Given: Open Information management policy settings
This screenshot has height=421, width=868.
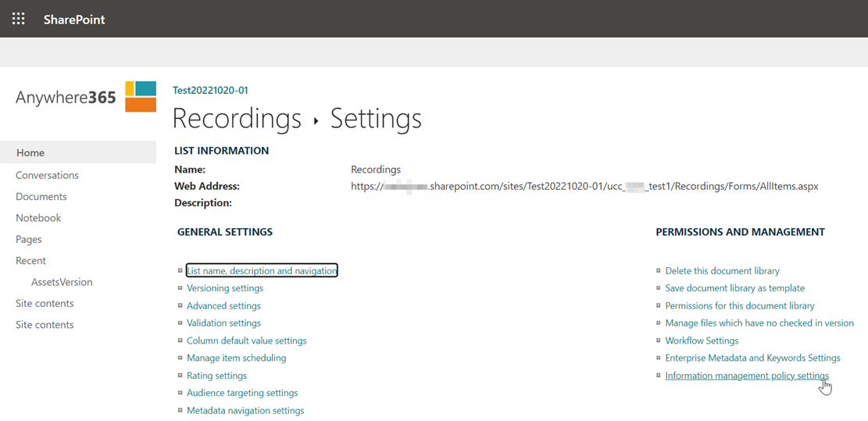Looking at the screenshot, I should 746,376.
